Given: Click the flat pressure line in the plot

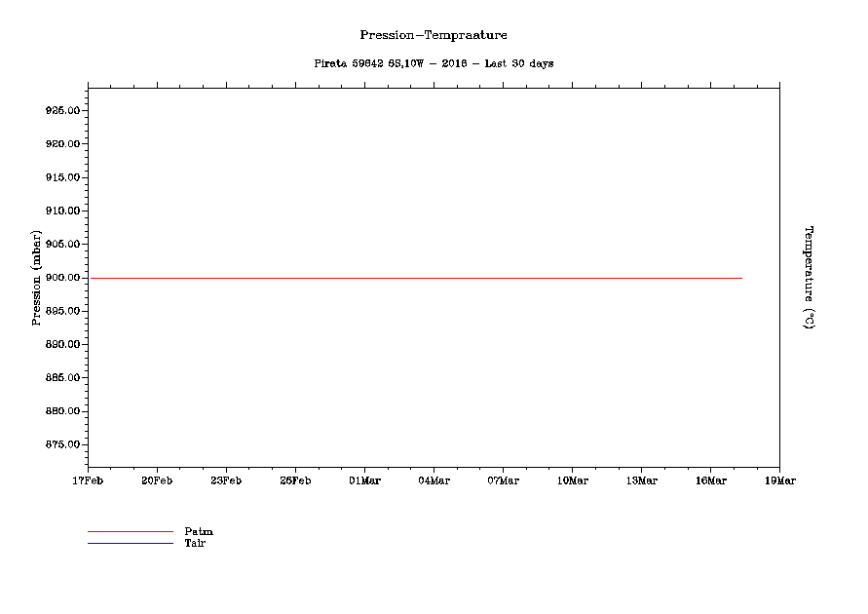Looking at the screenshot, I should (414, 278).
